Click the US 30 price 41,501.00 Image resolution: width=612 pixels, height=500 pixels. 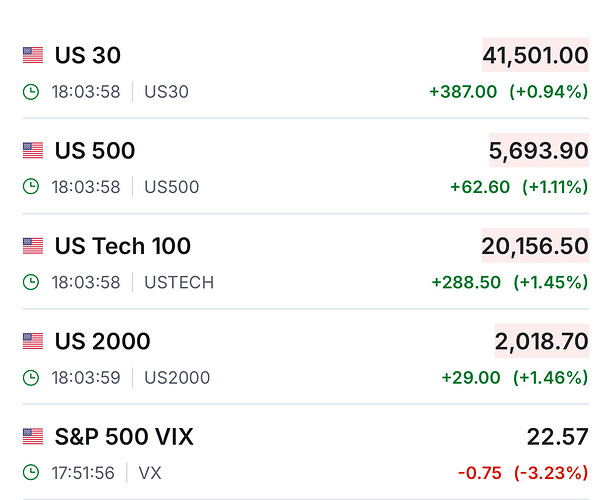[x=535, y=55]
